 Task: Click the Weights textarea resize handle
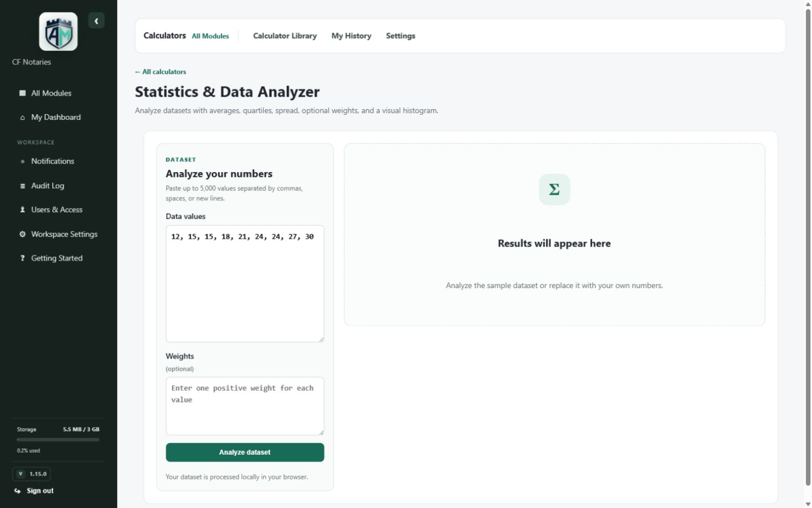(321, 432)
